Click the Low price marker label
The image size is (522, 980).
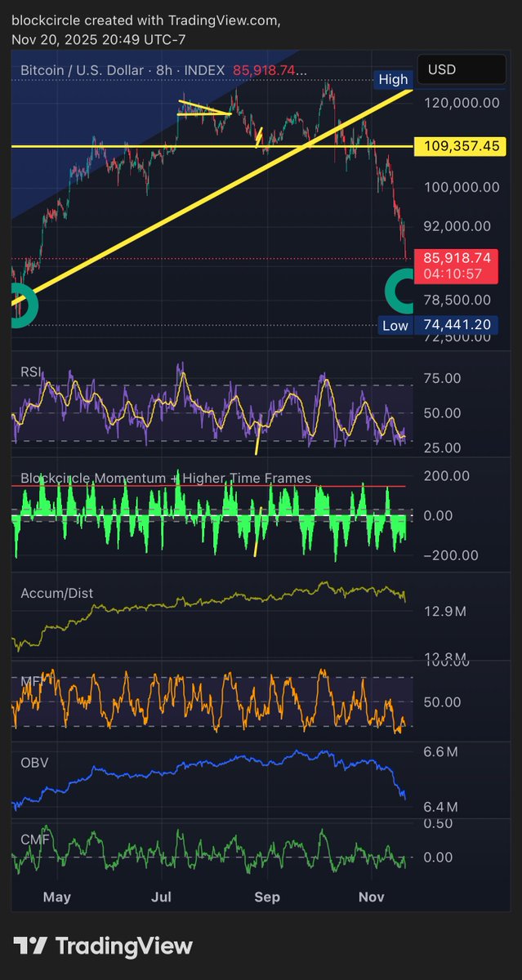click(395, 325)
